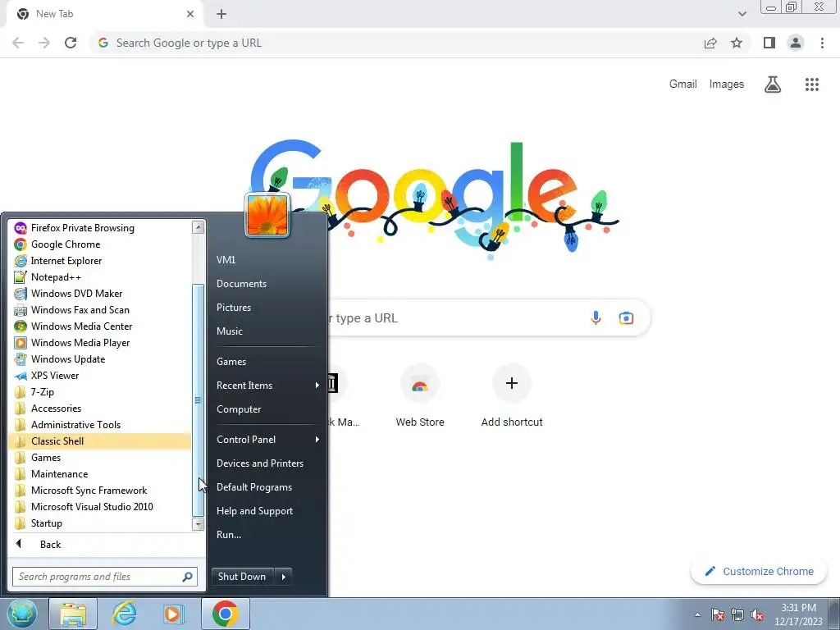Open Windows Update
This screenshot has width=840, height=630.
coord(99,359)
